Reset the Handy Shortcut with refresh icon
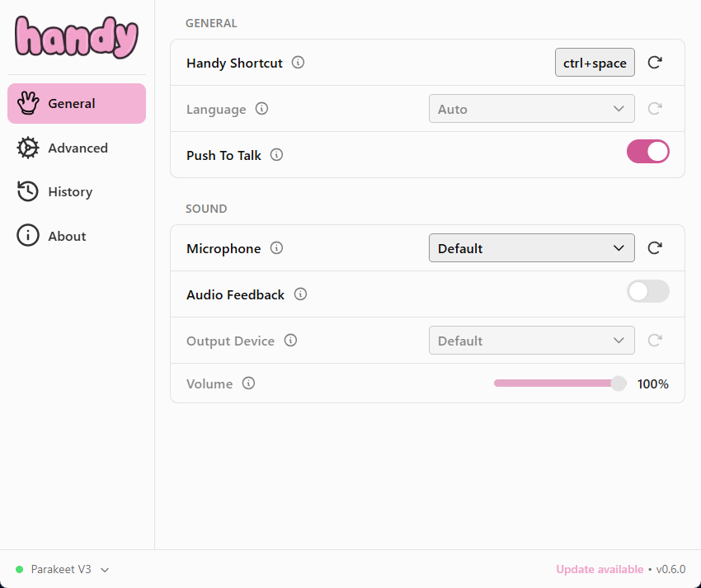The height and width of the screenshot is (588, 701). coord(655,63)
